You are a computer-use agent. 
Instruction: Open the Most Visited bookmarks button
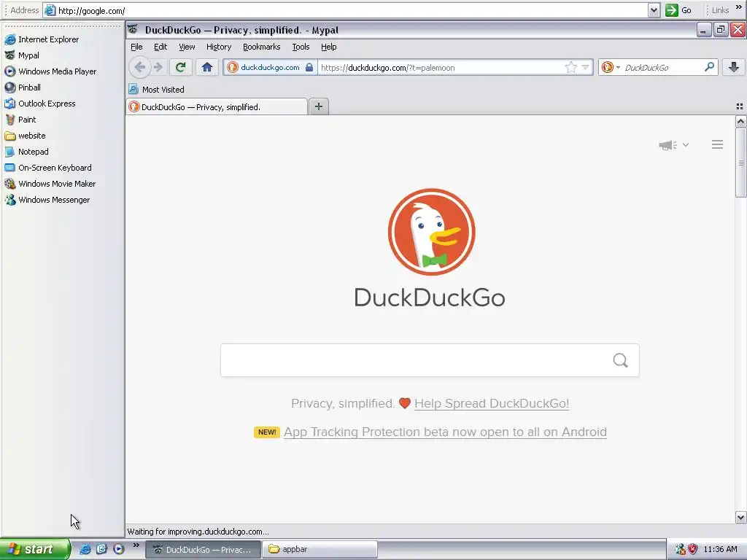[x=157, y=90]
